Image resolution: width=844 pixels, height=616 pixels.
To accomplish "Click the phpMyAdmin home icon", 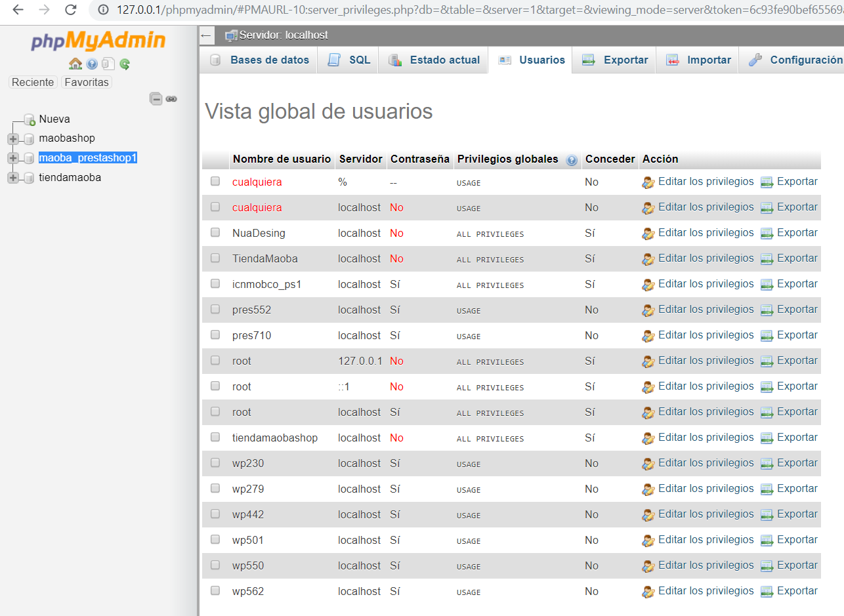I will 75,64.
